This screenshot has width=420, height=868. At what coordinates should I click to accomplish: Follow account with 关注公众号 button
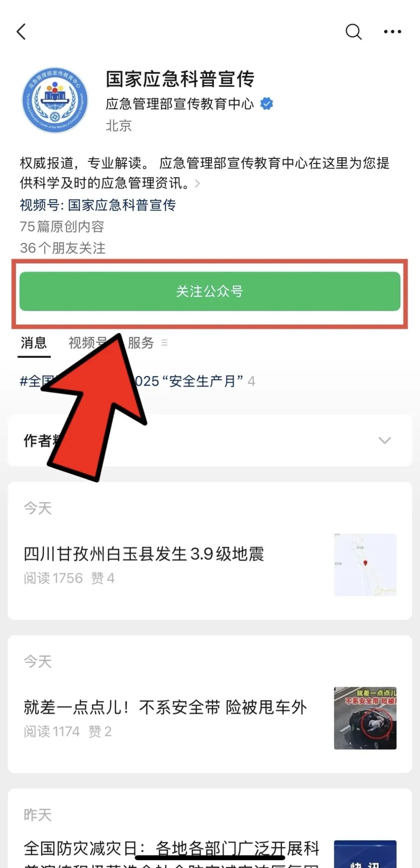point(210,291)
